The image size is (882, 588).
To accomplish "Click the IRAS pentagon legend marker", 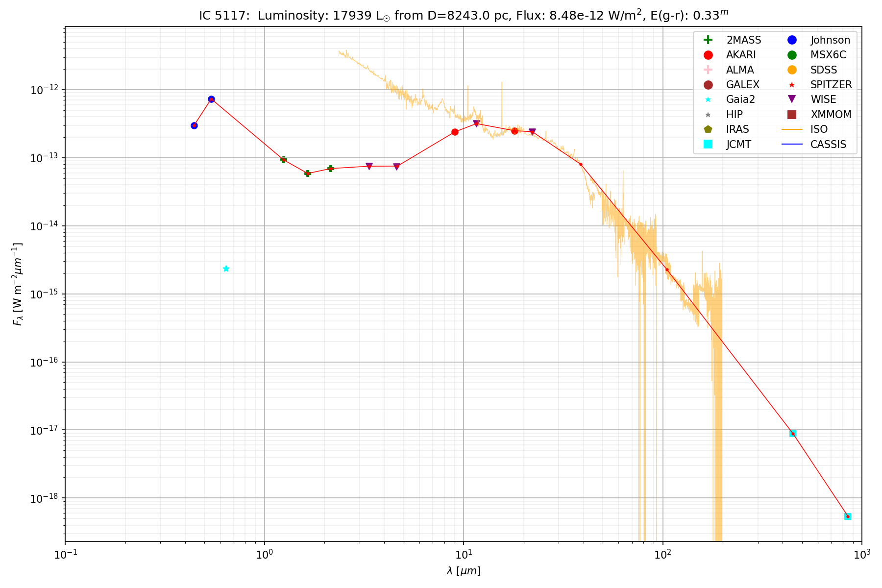I will click(708, 129).
